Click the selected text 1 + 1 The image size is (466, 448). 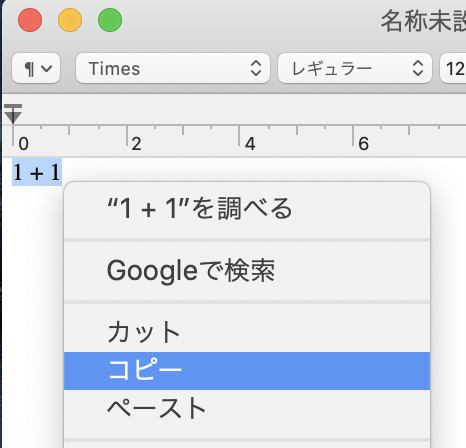37,172
